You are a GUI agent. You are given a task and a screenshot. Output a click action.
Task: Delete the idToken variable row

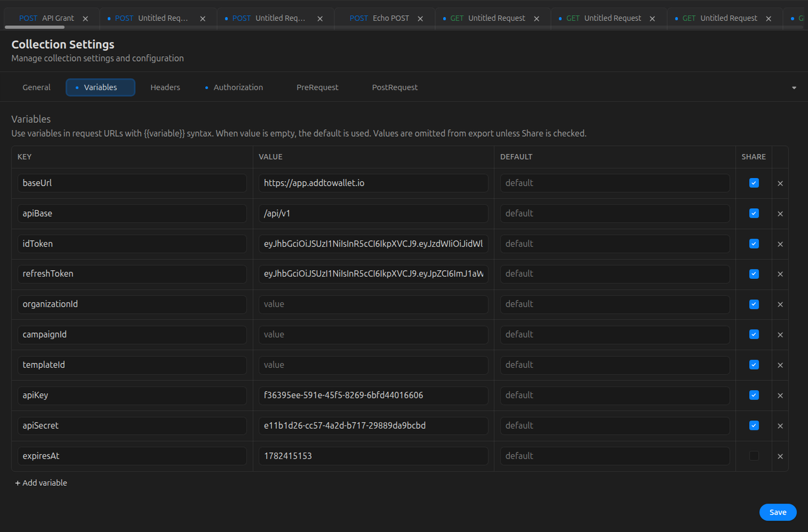(780, 244)
